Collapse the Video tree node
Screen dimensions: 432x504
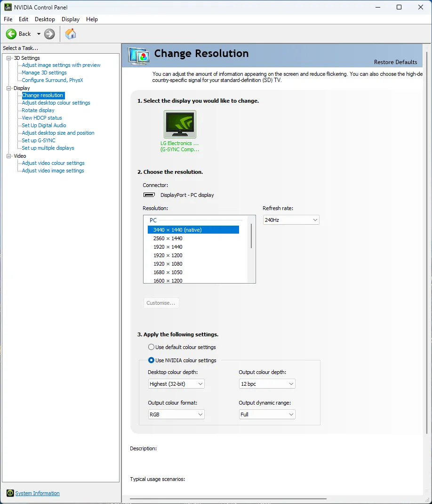pos(8,156)
